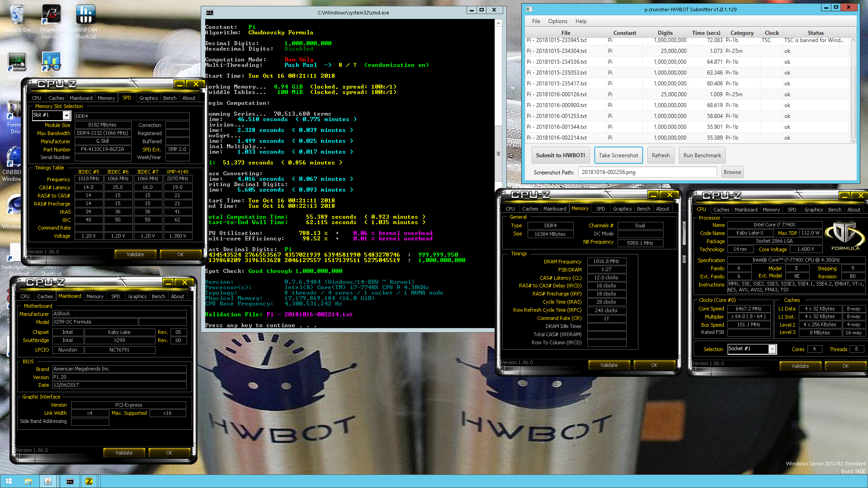Click OK in CPU tab window
This screenshot has width=868, height=488.
click(x=845, y=366)
